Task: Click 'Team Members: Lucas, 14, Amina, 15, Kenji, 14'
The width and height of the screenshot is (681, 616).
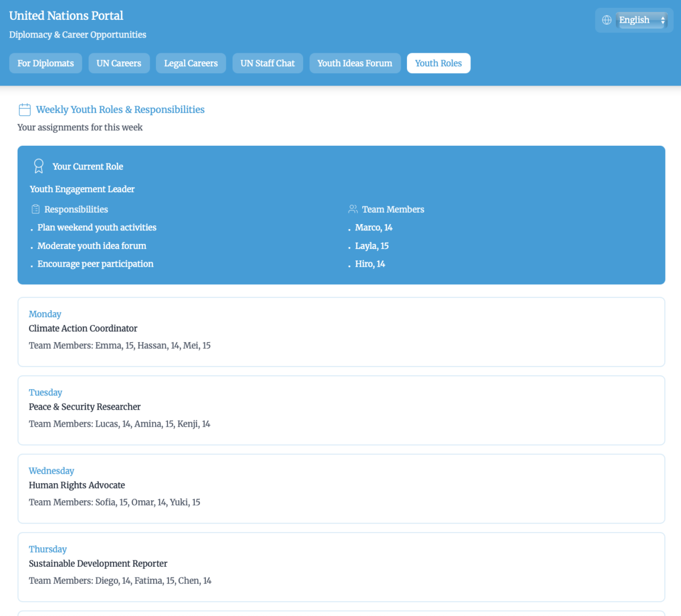Action: 120,424
